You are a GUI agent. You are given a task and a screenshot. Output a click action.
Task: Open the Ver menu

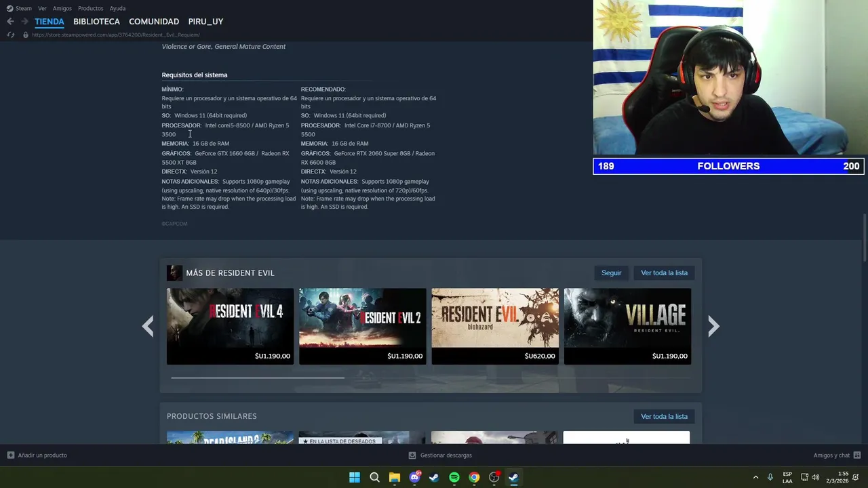tap(42, 8)
